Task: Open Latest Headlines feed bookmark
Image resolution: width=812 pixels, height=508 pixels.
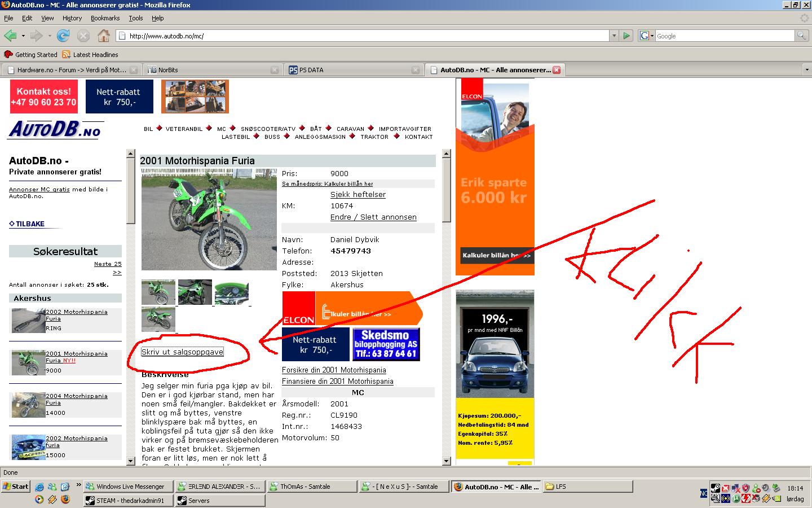Action: [x=90, y=55]
